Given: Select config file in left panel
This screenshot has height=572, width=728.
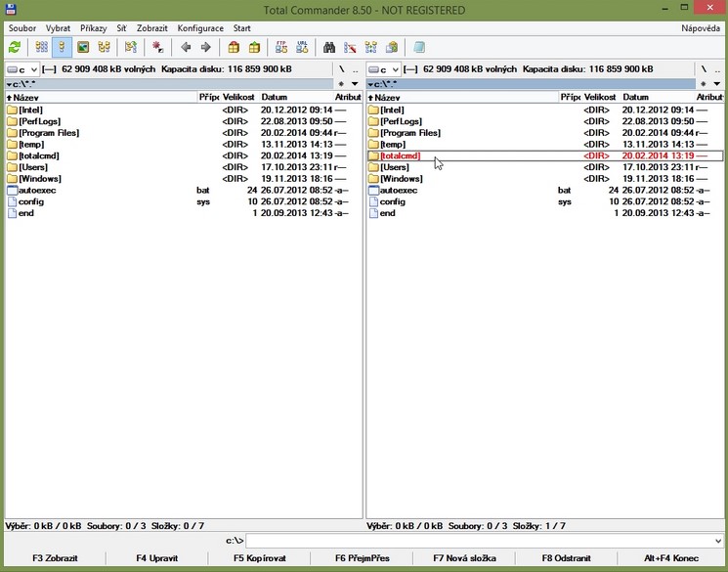Looking at the screenshot, I should (184, 201).
